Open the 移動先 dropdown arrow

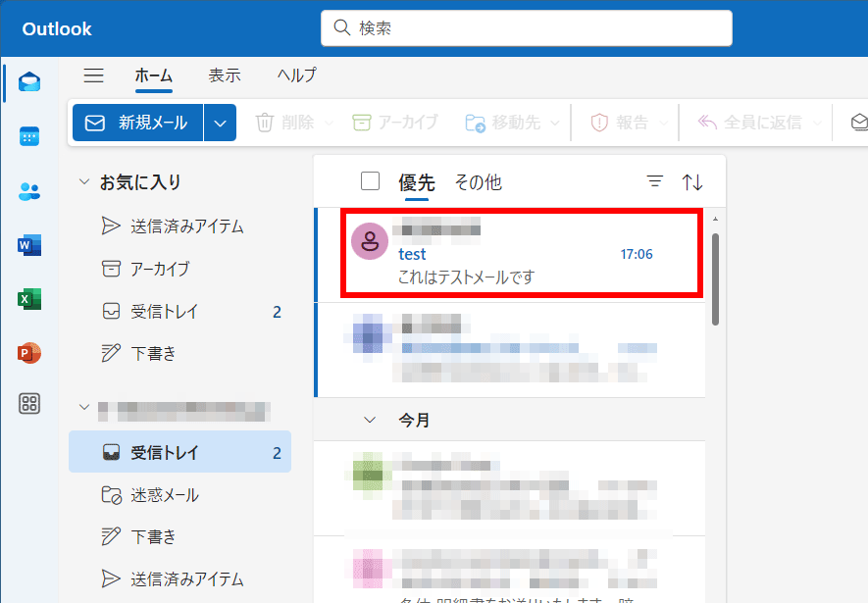click(555, 123)
